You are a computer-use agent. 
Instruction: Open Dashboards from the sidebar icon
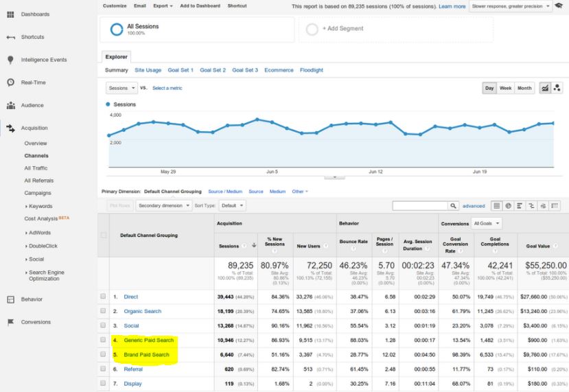[x=10, y=14]
